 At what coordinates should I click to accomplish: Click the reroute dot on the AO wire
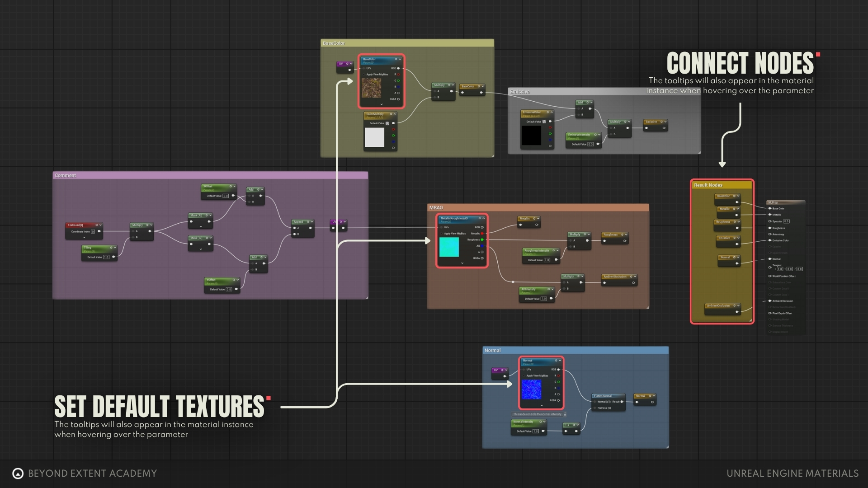tap(513, 282)
